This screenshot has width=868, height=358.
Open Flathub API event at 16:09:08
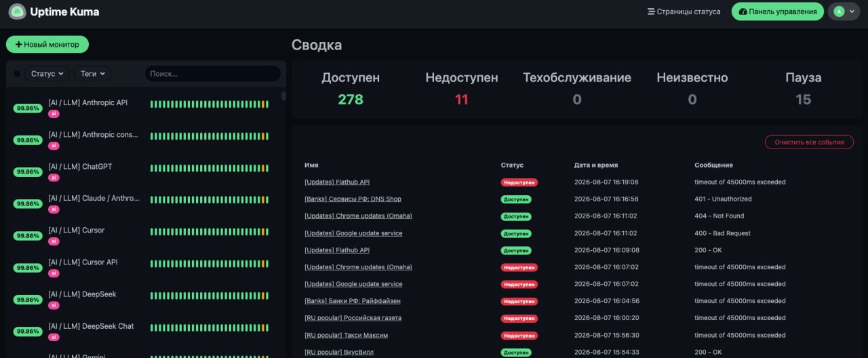337,250
